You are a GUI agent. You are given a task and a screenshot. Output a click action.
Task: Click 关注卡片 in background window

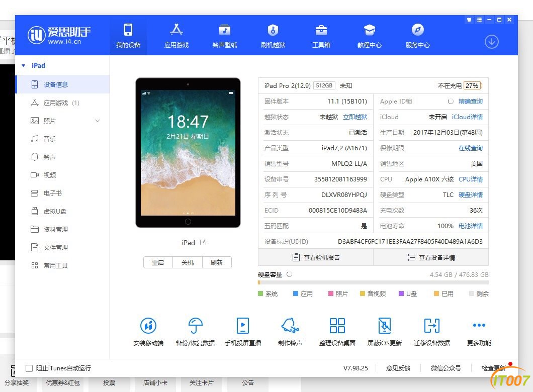coord(201,383)
